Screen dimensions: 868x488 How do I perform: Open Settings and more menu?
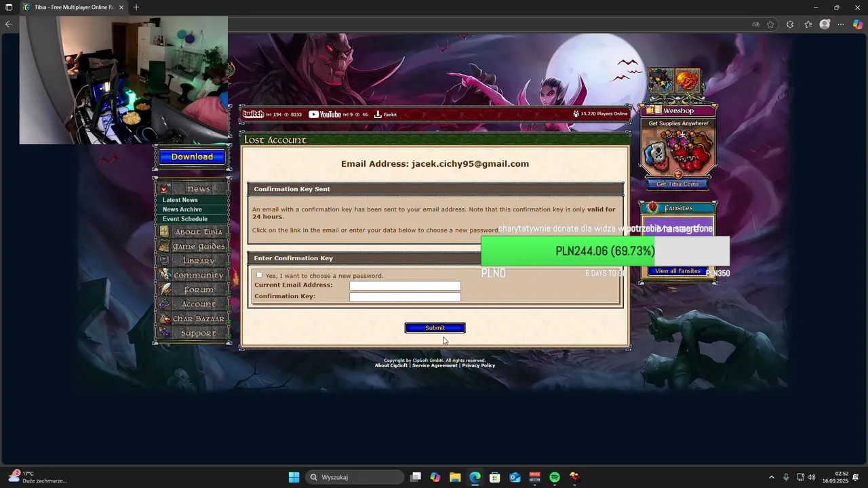tap(841, 24)
